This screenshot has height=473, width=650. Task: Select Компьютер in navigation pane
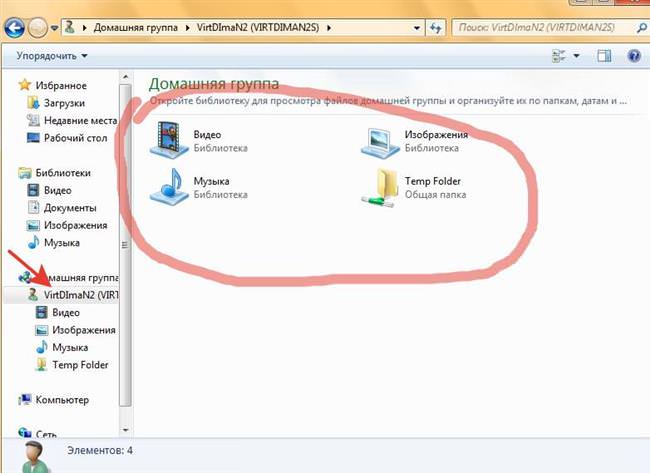tap(62, 400)
